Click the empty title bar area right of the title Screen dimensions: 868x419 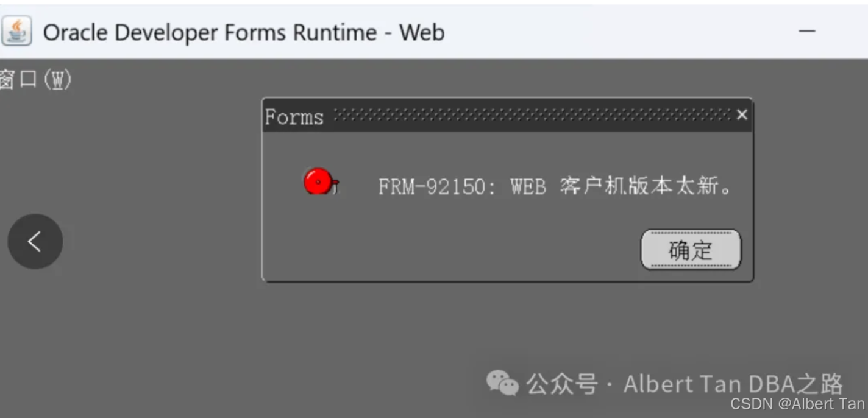point(610,32)
